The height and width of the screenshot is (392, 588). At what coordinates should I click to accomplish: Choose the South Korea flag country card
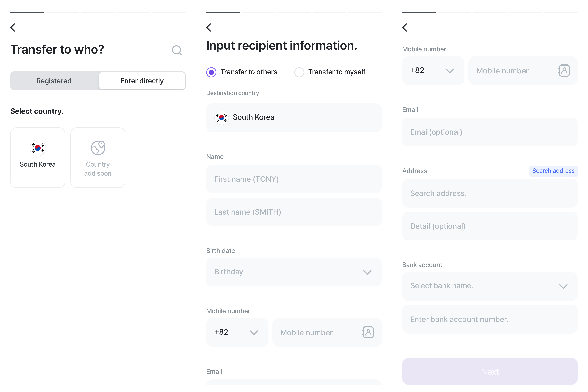point(38,157)
